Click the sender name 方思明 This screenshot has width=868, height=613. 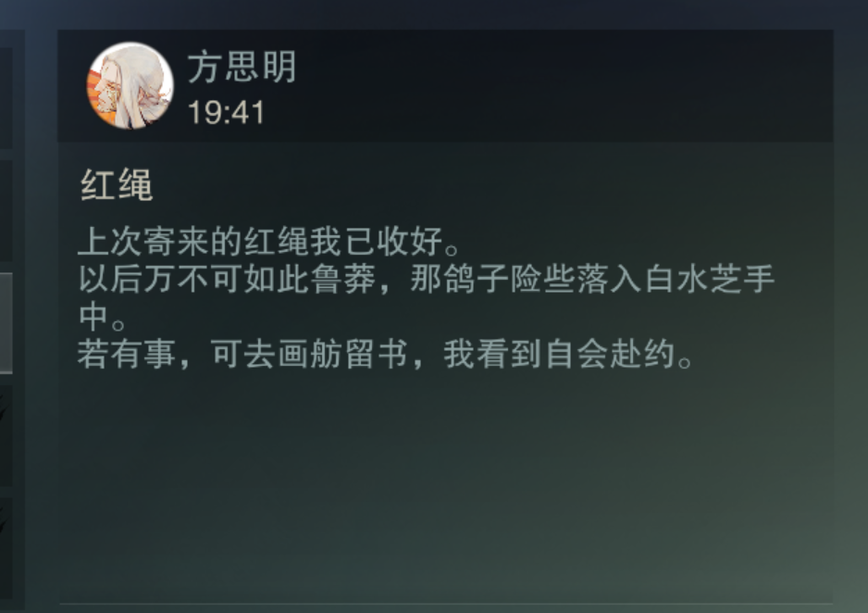click(x=242, y=67)
